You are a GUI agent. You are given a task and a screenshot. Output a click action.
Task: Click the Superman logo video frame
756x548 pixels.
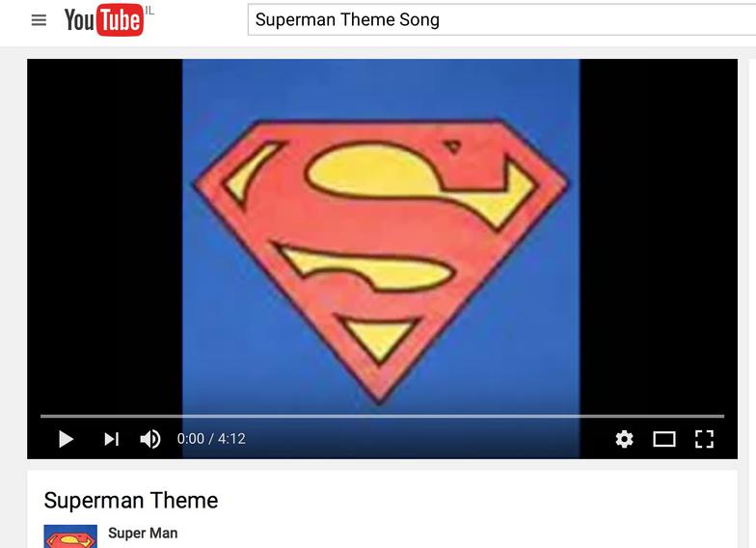(x=381, y=236)
